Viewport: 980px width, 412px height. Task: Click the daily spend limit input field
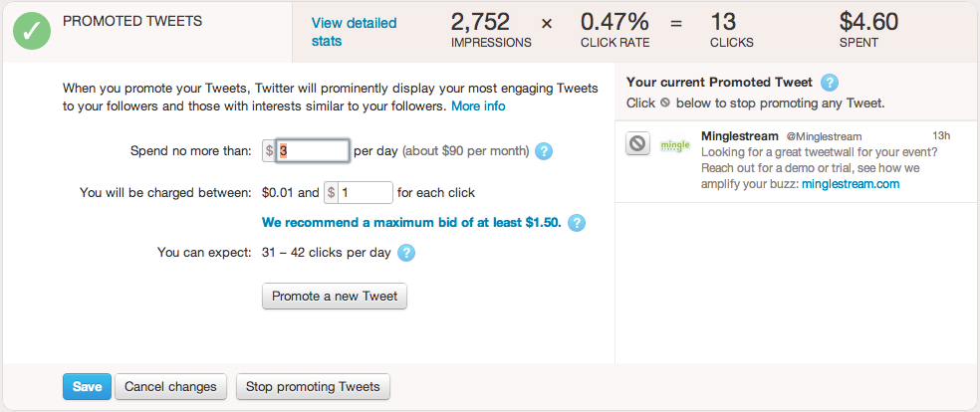pyautogui.click(x=312, y=151)
